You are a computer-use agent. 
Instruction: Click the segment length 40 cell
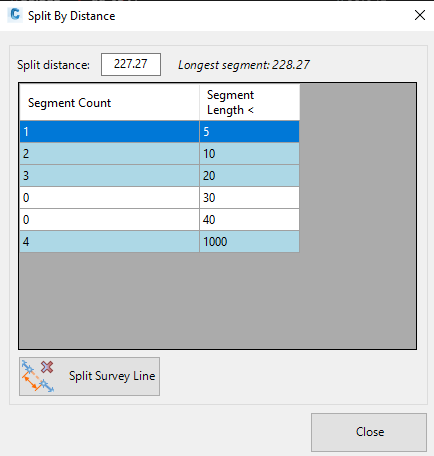click(249, 220)
